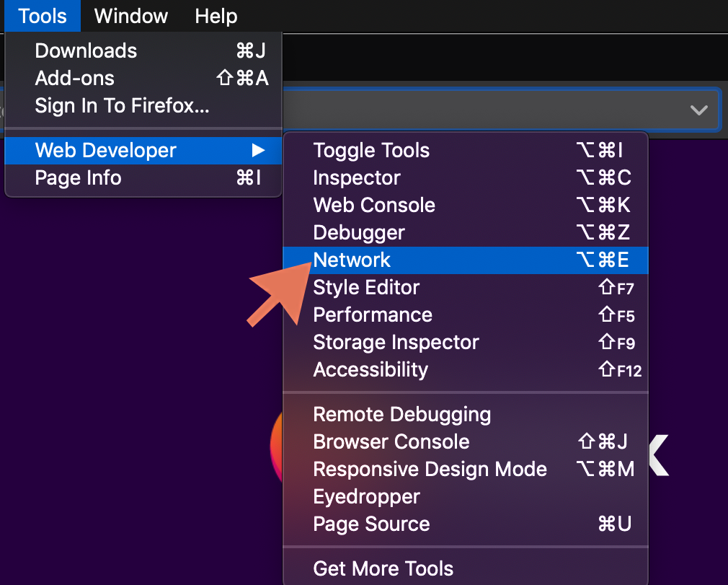Select the Network menu item
Image resolution: width=728 pixels, height=585 pixels.
352,260
